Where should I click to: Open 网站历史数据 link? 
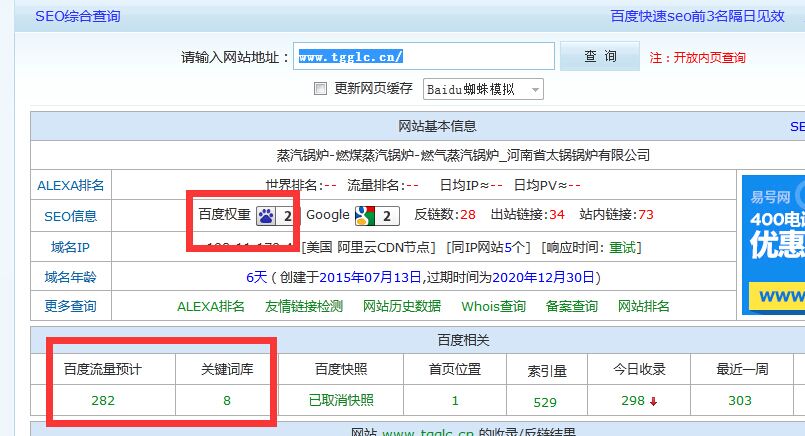(401, 306)
